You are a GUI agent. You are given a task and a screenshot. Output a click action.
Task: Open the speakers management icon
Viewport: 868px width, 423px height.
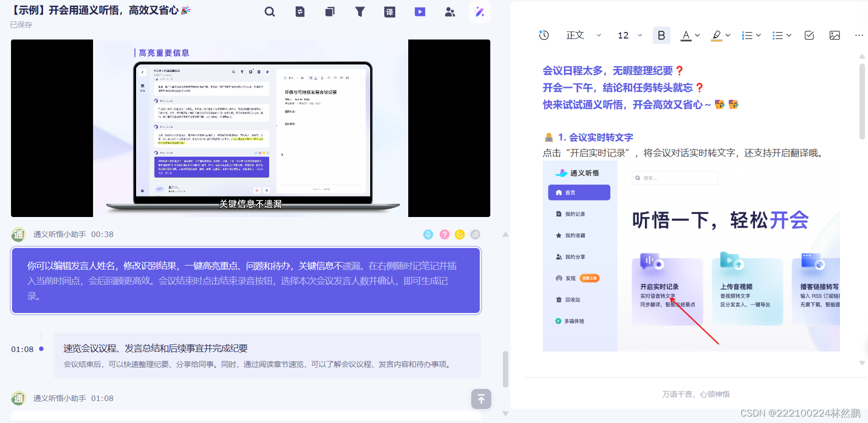pyautogui.click(x=450, y=11)
